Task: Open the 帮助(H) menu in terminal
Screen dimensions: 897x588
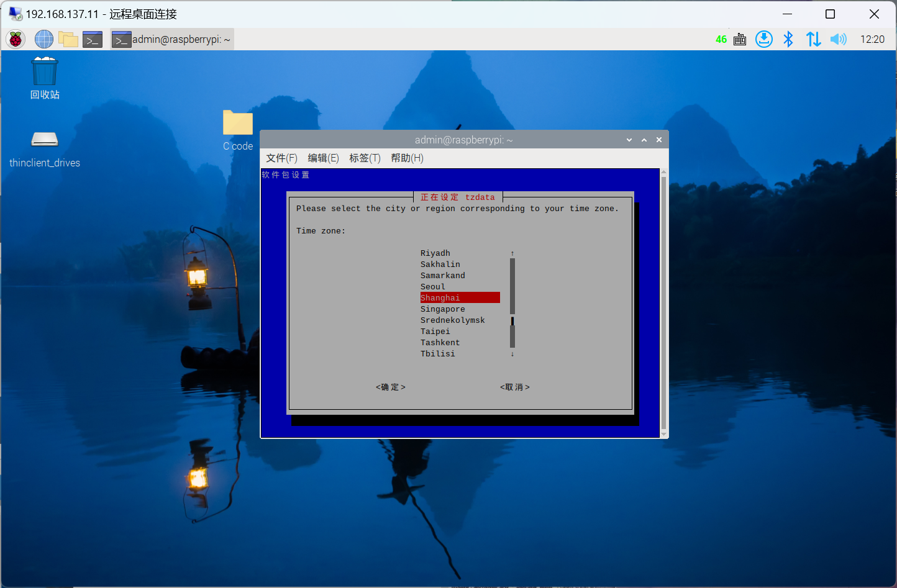Action: [407, 158]
